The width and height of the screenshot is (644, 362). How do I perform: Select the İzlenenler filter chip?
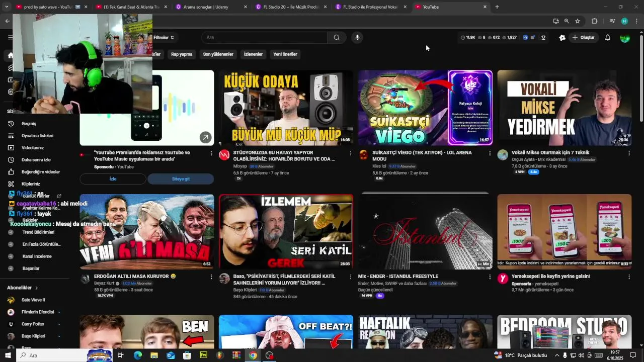(253, 54)
